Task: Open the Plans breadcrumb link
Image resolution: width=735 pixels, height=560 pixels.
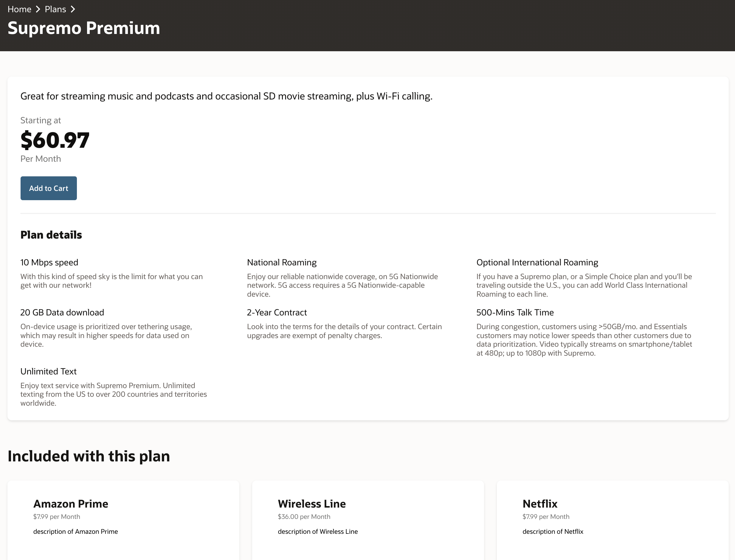Action: tap(55, 9)
